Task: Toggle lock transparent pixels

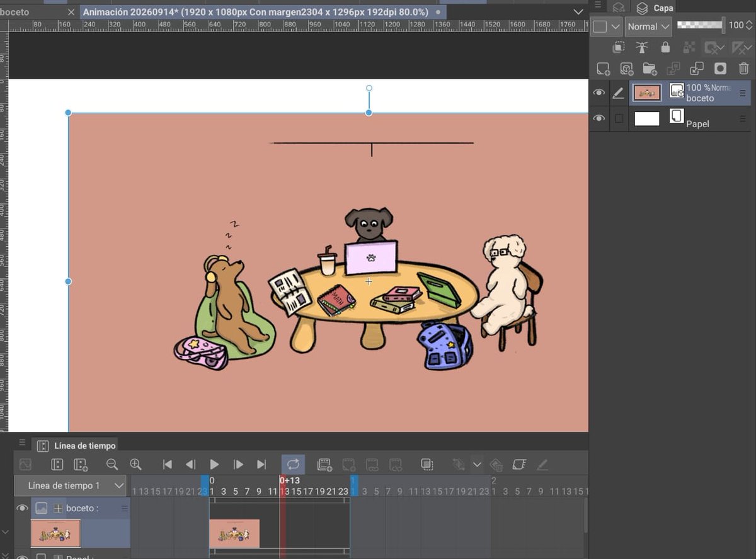Action: (689, 47)
